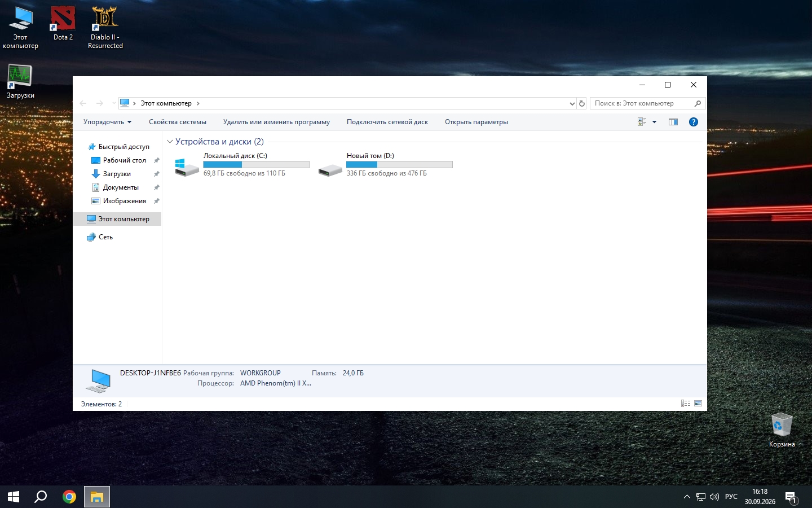Select Diablo II Resurrected desktop icon
The height and width of the screenshot is (508, 812).
pyautogui.click(x=105, y=27)
